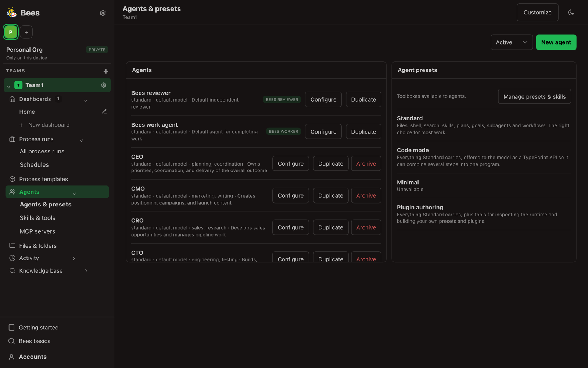The height and width of the screenshot is (368, 588).
Task: Select the Code mode preset
Action: [484, 157]
